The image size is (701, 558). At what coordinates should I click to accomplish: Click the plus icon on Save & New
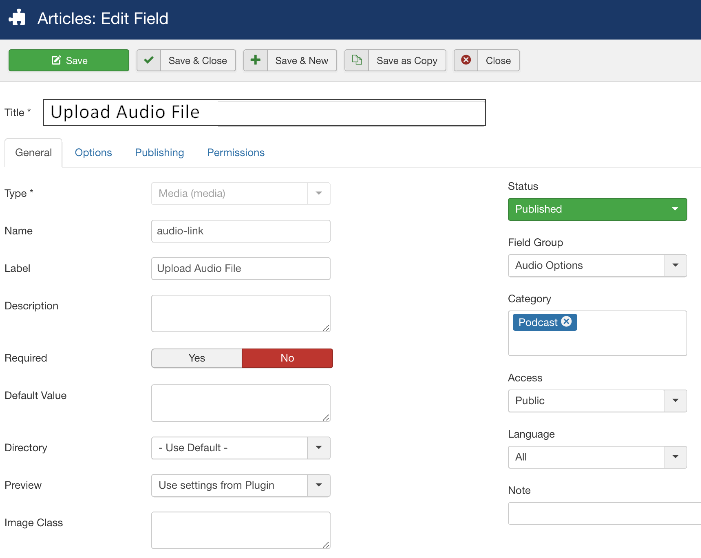[255, 60]
